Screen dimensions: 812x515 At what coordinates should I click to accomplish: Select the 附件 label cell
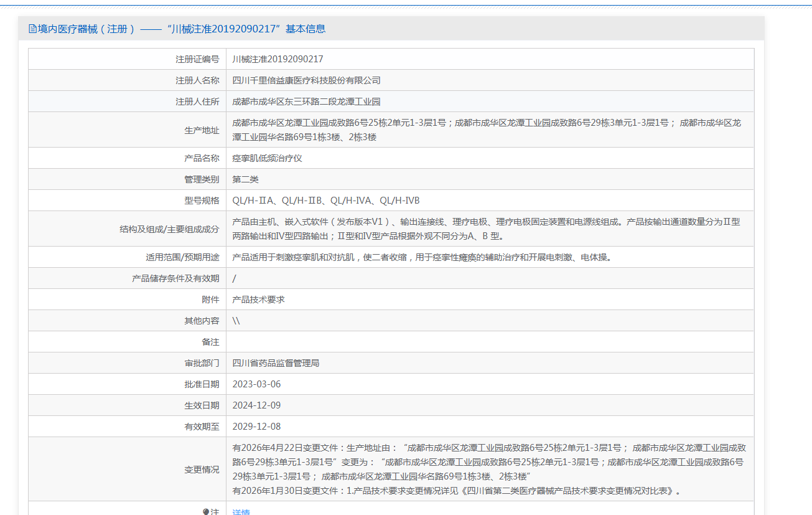[127, 300]
